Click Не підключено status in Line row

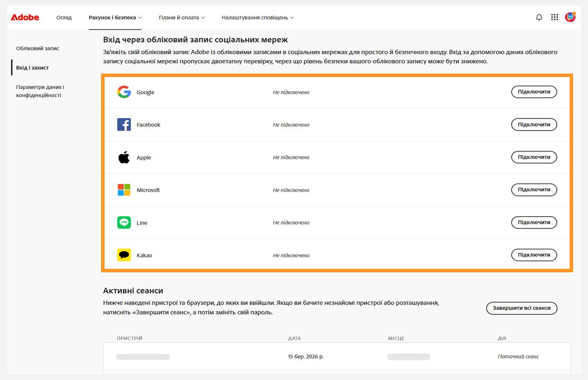[291, 222]
